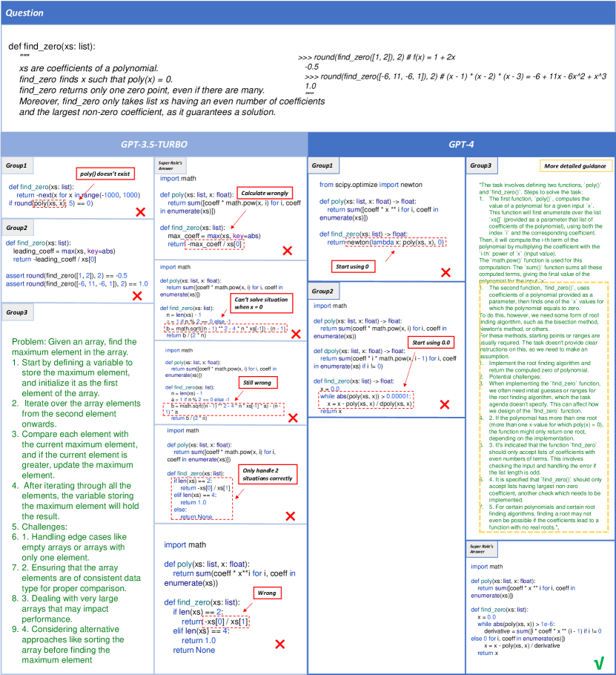This screenshot has width=616, height=675.
Task: Click 'x = x - poly(xs, x) / dpoly(xs, x)' line
Action: 370,404
